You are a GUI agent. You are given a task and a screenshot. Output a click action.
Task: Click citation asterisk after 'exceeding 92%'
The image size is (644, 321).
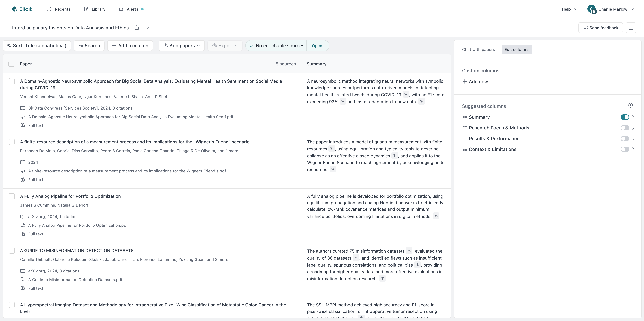coord(343,101)
